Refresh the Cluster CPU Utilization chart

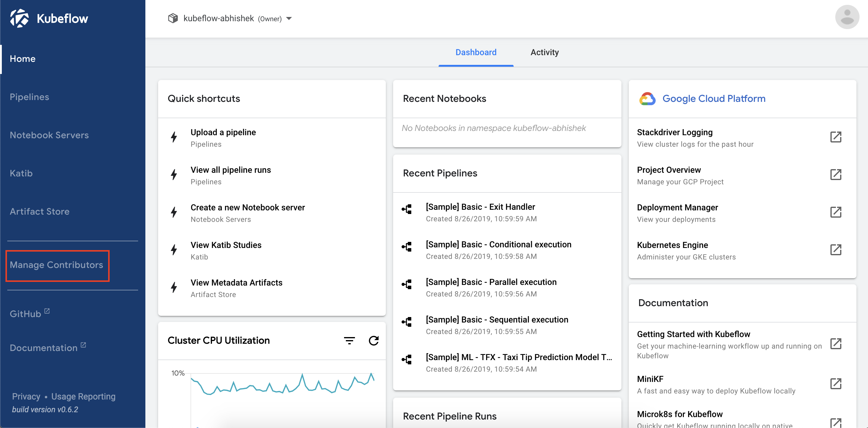coord(374,340)
